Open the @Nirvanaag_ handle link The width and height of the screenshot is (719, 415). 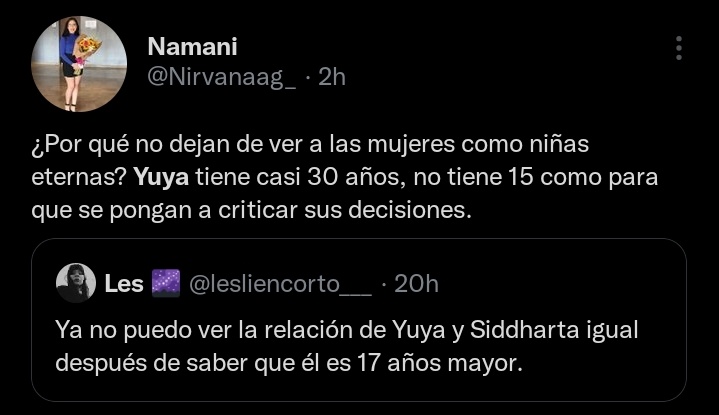(221, 77)
